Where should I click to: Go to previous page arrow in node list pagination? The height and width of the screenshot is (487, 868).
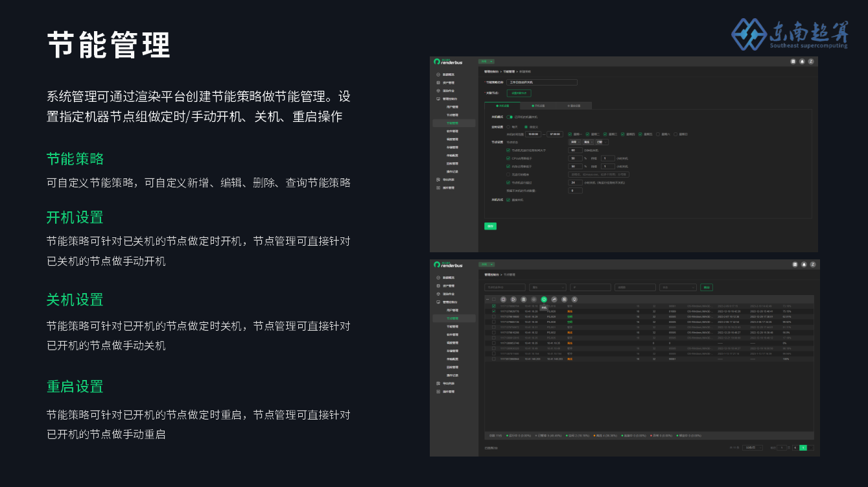795,447
